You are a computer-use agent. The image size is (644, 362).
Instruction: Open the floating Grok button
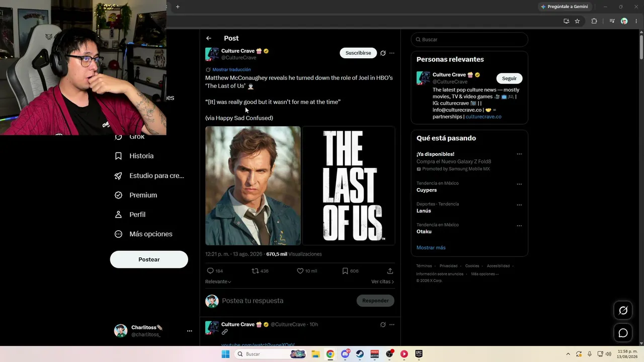(623, 311)
